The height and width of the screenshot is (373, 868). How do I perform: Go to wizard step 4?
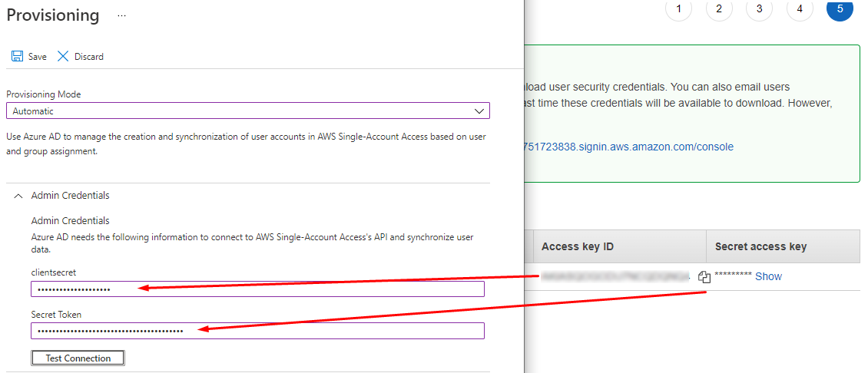800,9
